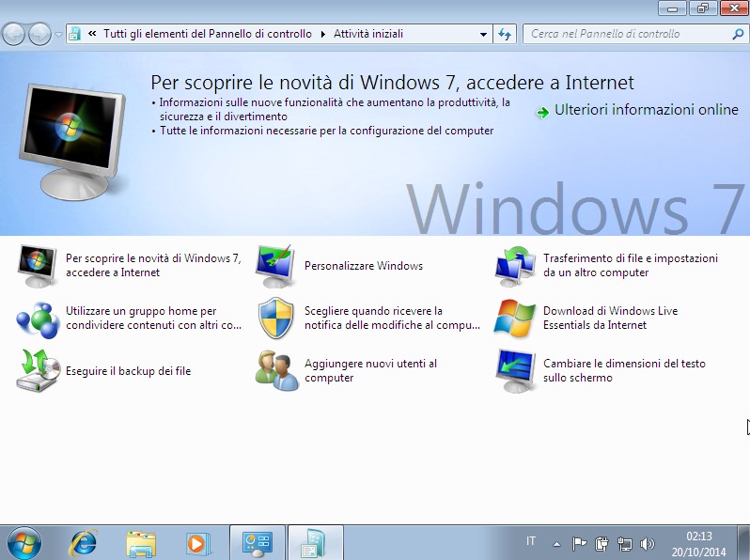
Task: Click the Personalizzare Windows icon
Action: click(x=274, y=266)
